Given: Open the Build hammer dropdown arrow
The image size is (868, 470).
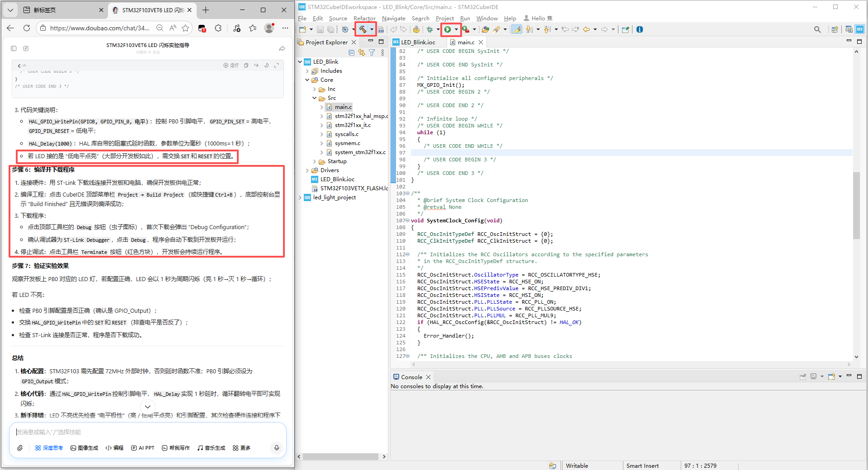Looking at the screenshot, I should tap(372, 29).
